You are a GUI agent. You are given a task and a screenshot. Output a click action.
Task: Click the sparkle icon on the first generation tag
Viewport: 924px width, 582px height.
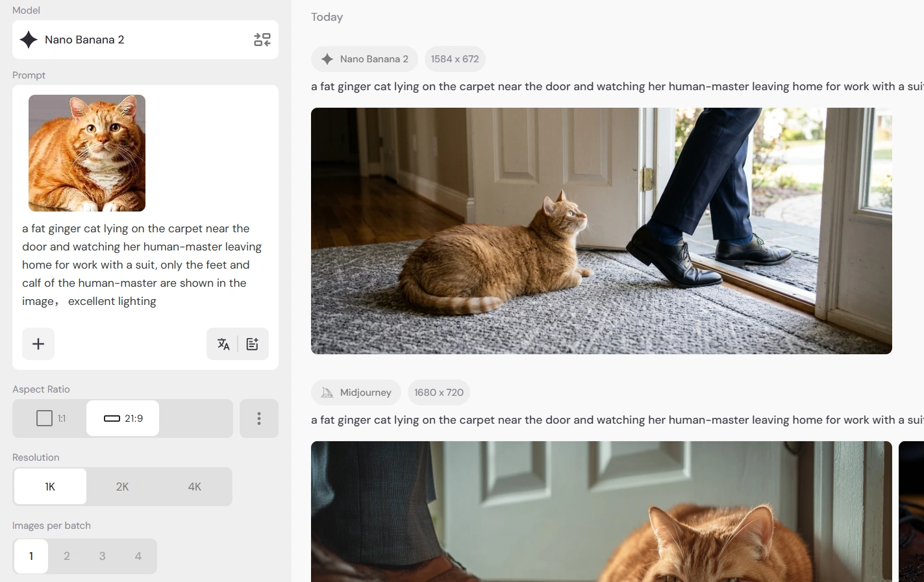[x=327, y=58]
